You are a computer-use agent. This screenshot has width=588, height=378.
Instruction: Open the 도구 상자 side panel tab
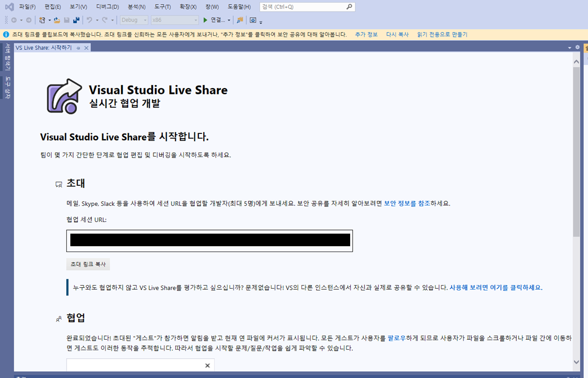tap(7, 88)
